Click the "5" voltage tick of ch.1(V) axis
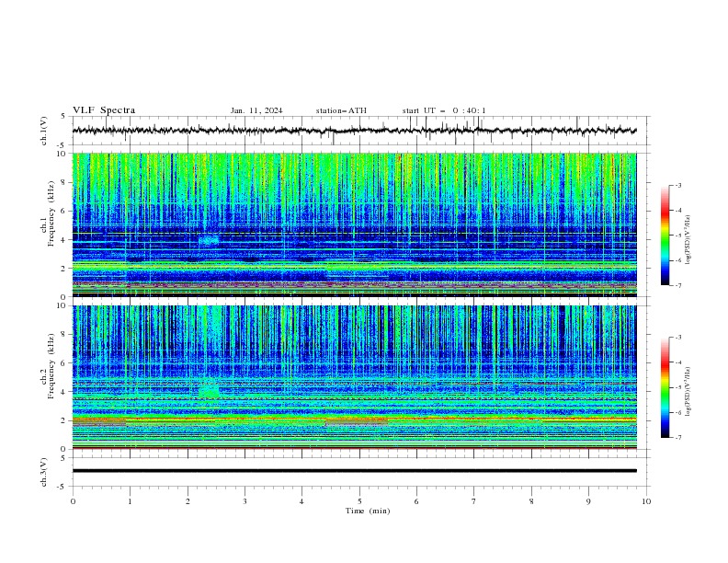 pyautogui.click(x=63, y=116)
